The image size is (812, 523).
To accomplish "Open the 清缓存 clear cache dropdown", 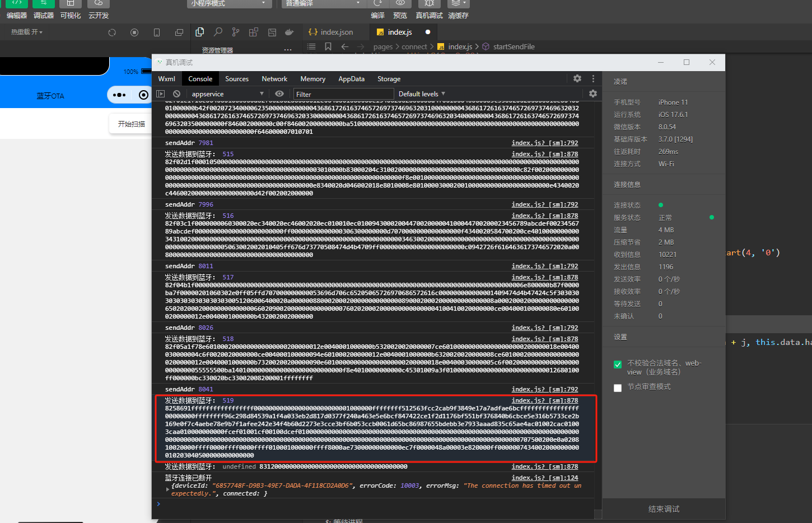I will point(459,3).
